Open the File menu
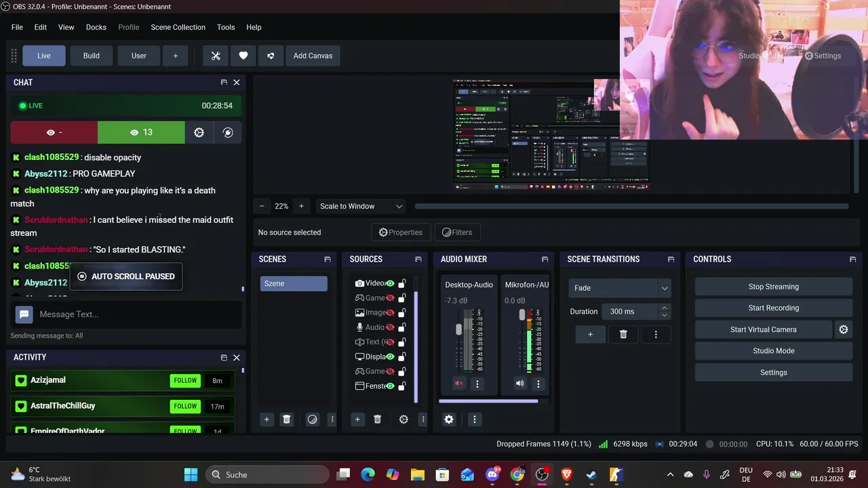Screen dimensions: 868x488 pyautogui.click(x=17, y=27)
